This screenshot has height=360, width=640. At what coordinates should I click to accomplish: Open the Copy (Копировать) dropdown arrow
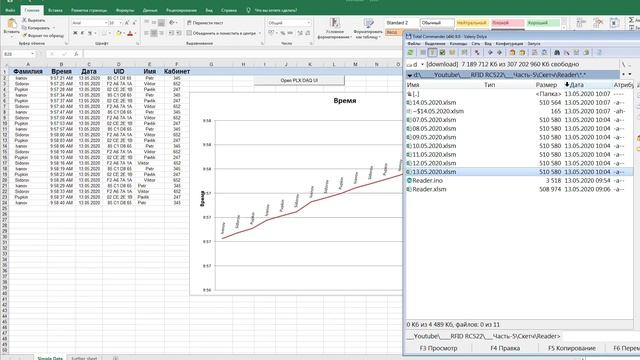tap(54, 28)
